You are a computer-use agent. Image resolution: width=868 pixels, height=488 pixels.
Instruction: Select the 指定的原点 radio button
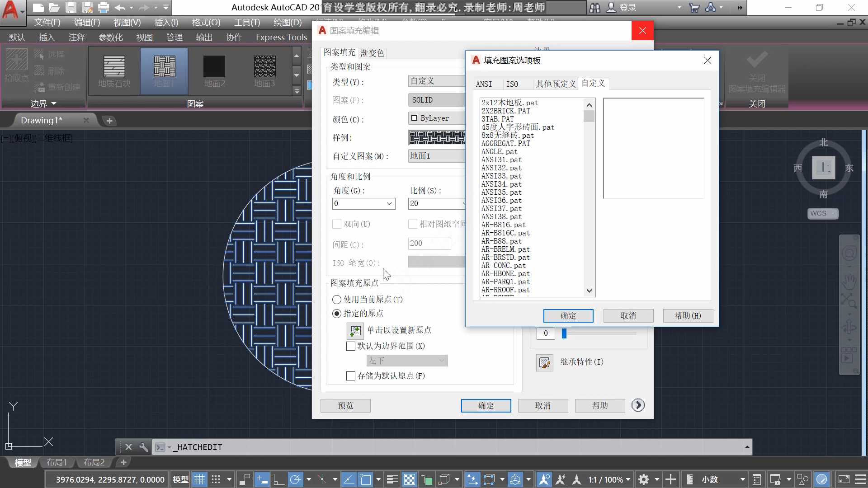pyautogui.click(x=337, y=314)
